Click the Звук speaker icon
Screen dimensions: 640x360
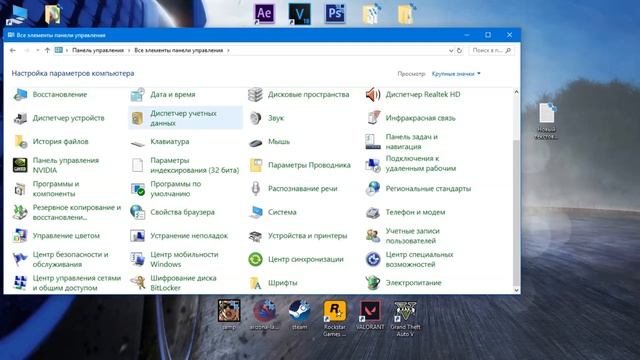[256, 118]
